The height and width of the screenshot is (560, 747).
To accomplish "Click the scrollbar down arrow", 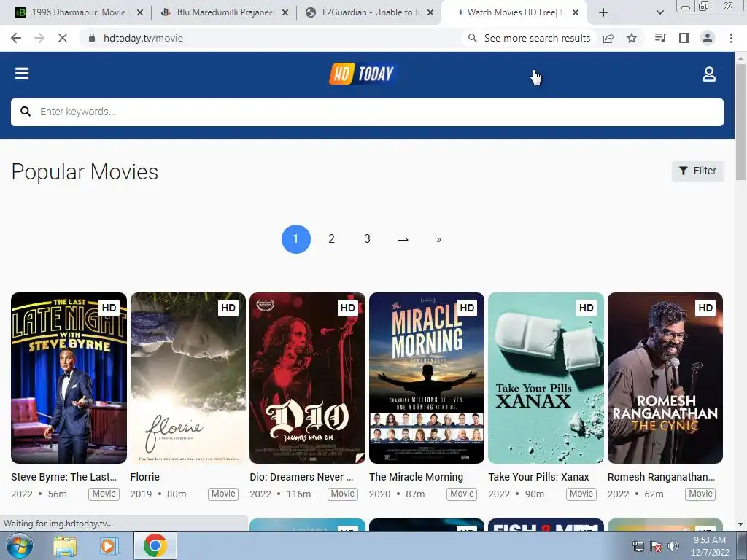I will [x=740, y=524].
